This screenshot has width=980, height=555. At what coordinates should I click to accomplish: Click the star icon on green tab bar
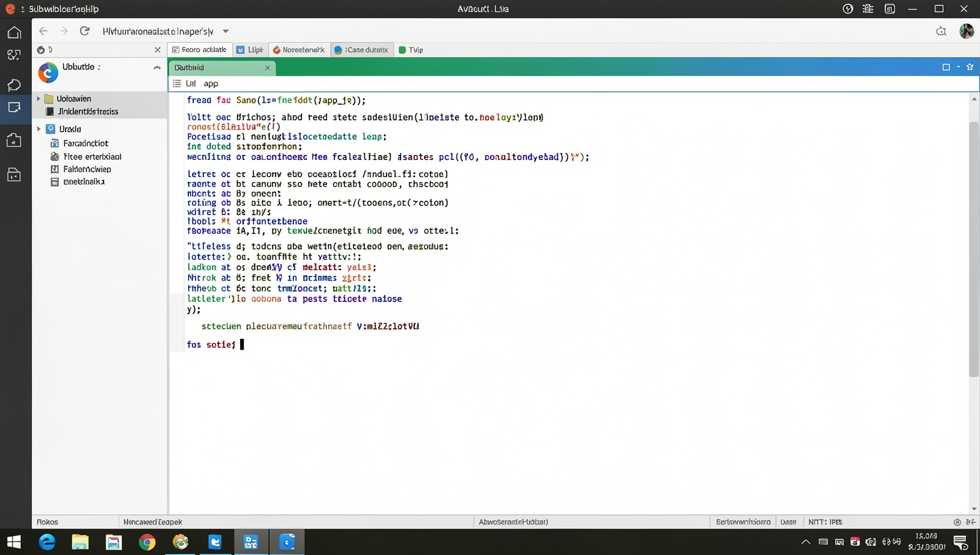point(970,67)
